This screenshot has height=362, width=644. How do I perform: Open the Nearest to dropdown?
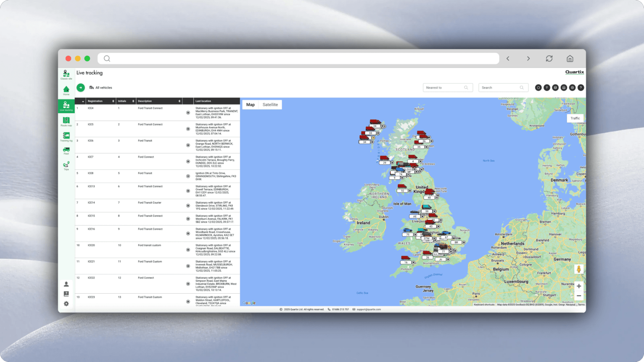click(x=447, y=88)
